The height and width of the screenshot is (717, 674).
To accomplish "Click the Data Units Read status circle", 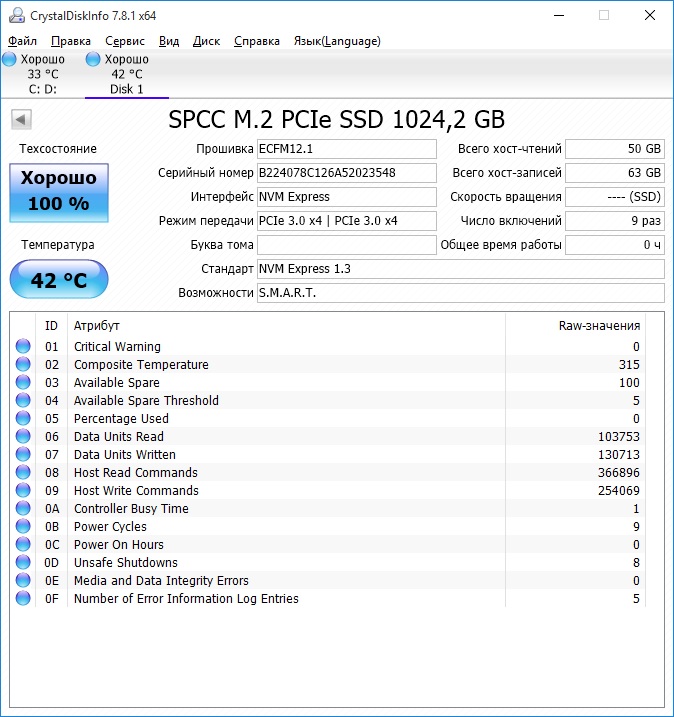I will (23, 436).
